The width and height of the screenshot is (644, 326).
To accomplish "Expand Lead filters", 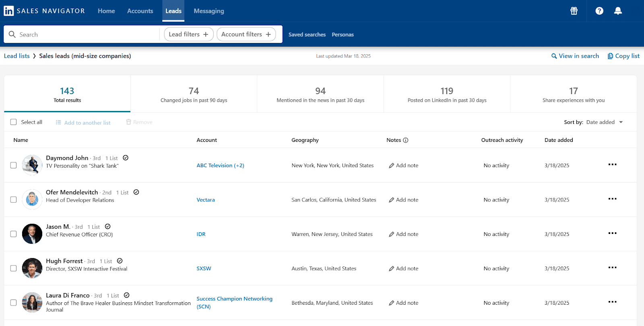I will (x=188, y=35).
